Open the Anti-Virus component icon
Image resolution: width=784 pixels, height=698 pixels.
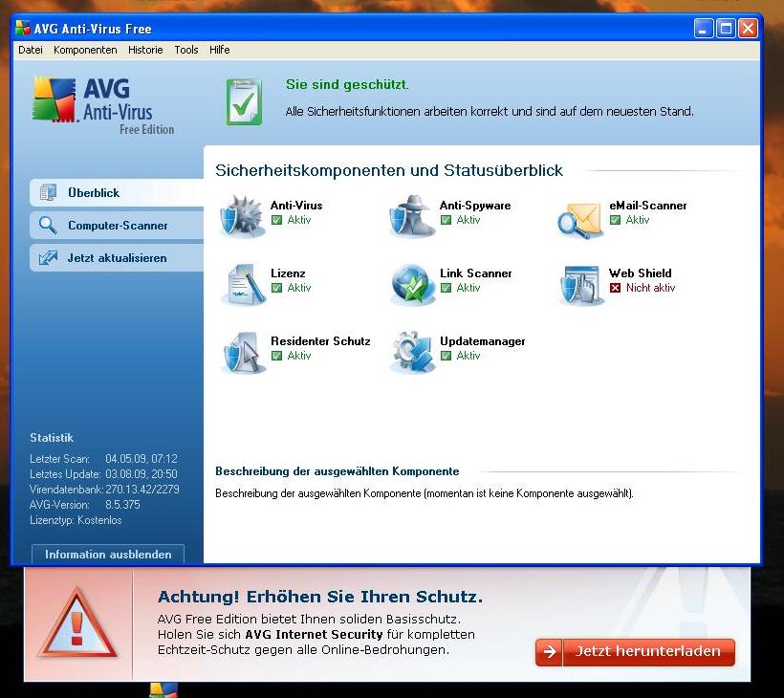click(242, 216)
